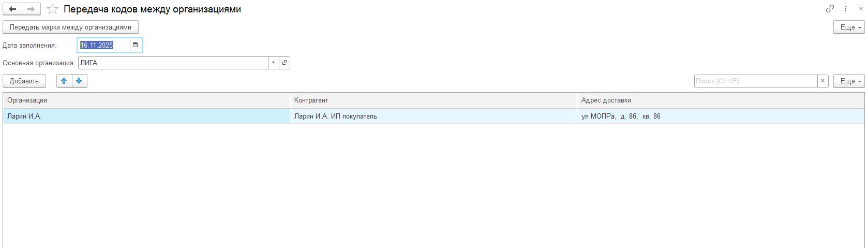The image size is (868, 248).
Task: Go back using the left arrow button
Action: (13, 9)
